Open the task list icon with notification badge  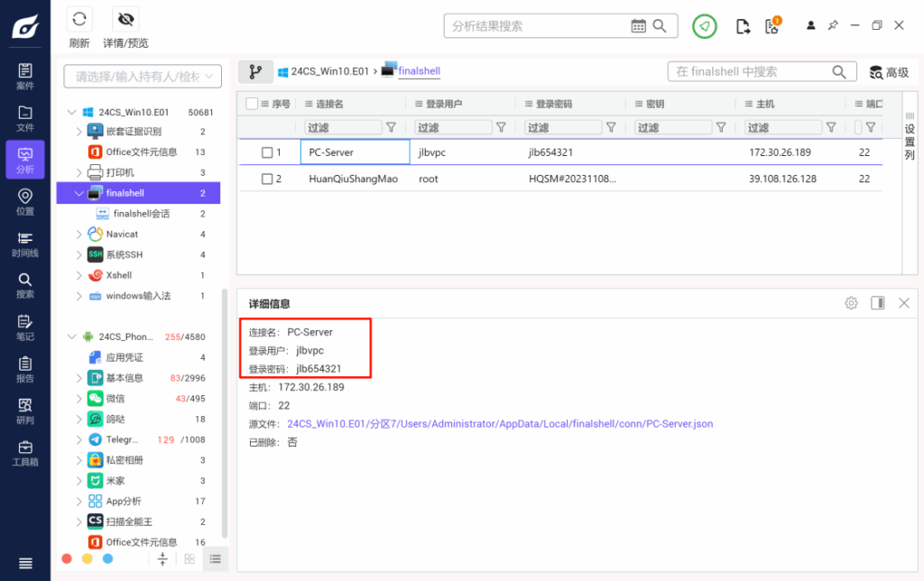772,26
